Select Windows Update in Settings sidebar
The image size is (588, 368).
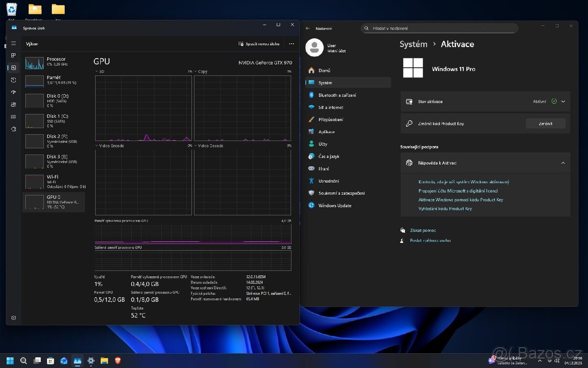[x=335, y=206]
